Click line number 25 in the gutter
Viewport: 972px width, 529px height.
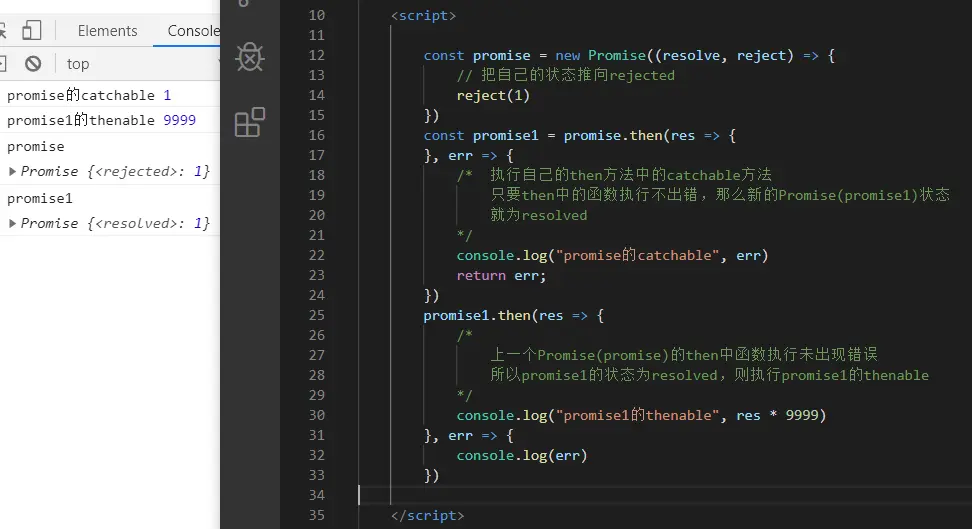click(317, 315)
